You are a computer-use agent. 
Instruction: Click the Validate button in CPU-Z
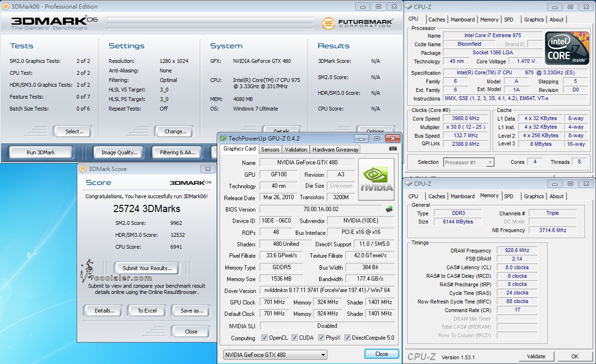(x=536, y=356)
